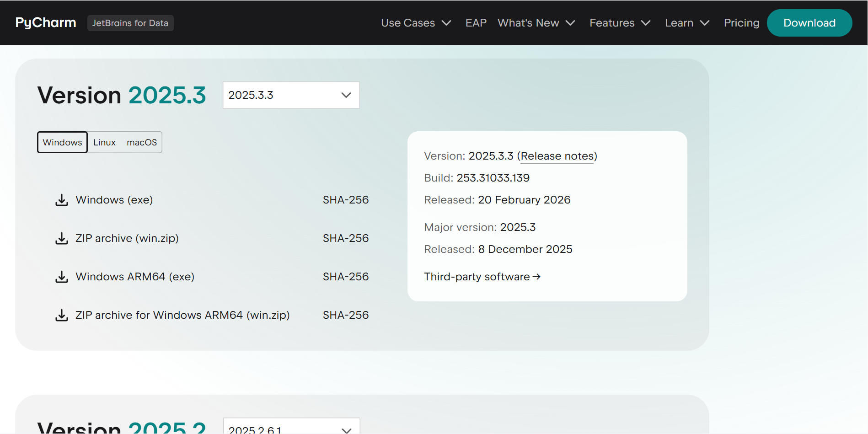868x434 pixels.
Task: Expand the Use Cases menu
Action: [x=416, y=23]
